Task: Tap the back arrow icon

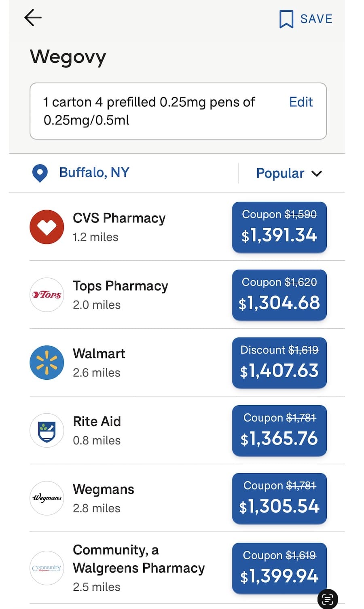Action: 33,18
